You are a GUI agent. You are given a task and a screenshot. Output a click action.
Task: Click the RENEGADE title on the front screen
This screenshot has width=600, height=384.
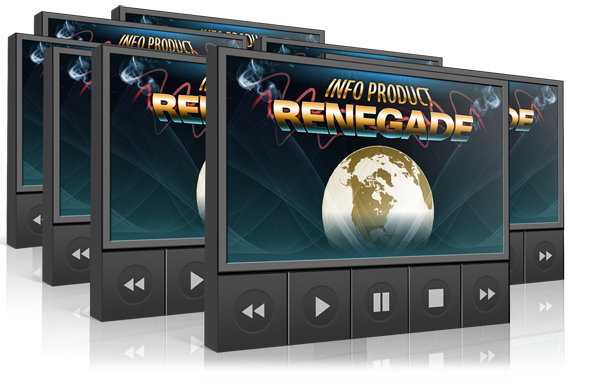click(373, 120)
